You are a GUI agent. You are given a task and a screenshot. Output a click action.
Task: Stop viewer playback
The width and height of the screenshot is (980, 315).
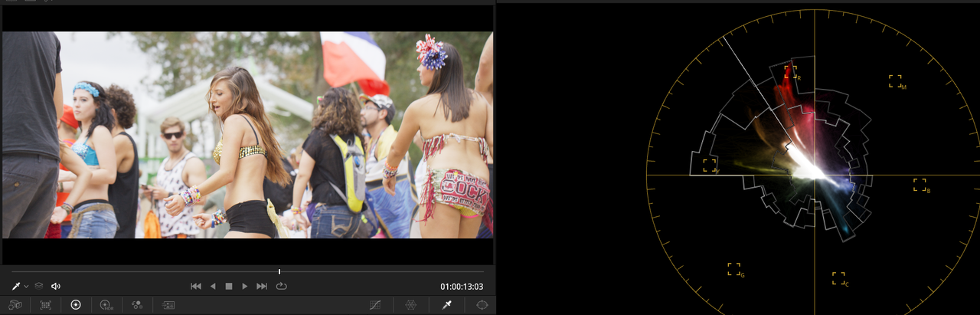point(228,286)
